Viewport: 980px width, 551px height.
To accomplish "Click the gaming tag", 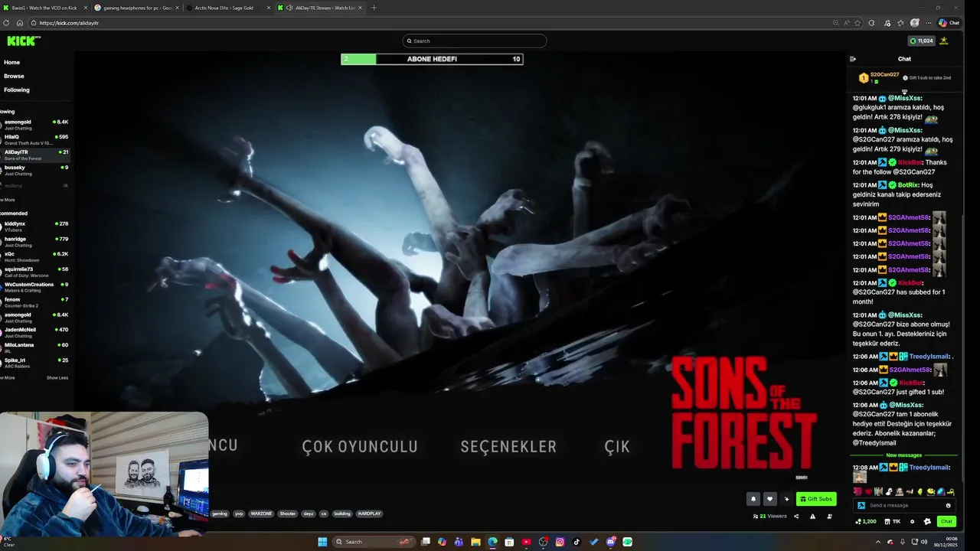I will point(220,514).
